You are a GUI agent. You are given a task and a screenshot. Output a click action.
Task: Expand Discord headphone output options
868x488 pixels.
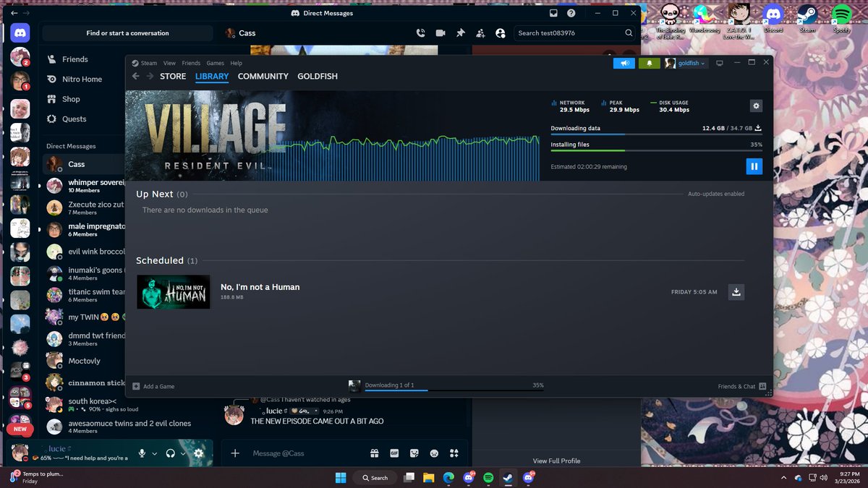pos(183,453)
